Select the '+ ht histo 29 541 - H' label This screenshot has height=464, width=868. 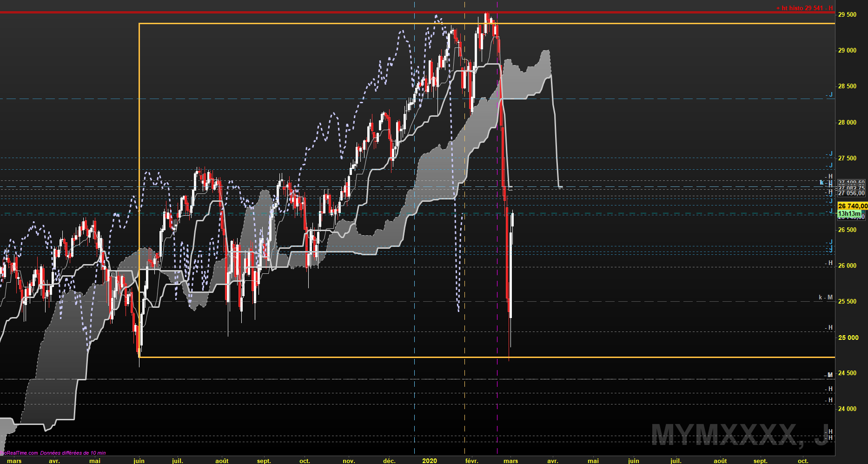(x=804, y=8)
